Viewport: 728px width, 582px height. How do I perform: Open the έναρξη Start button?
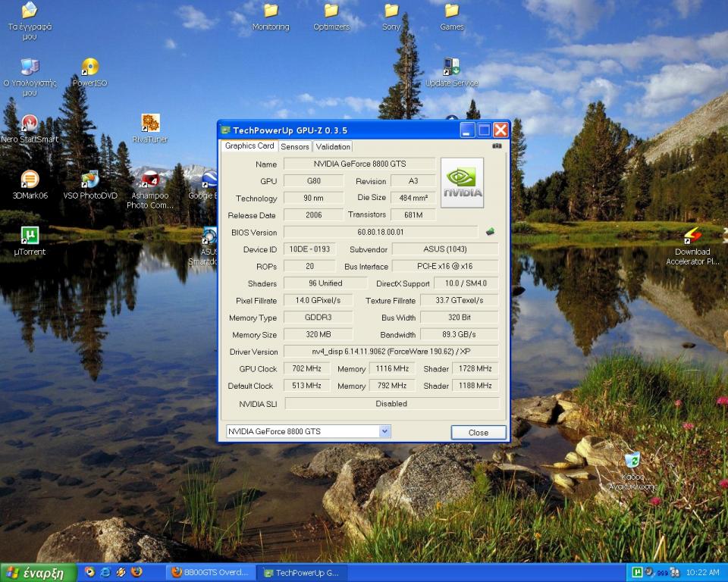point(38,573)
